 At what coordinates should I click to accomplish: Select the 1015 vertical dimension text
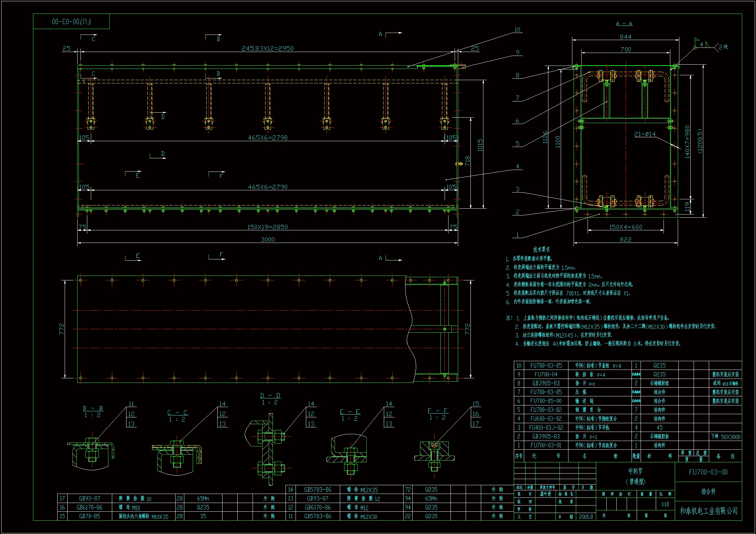point(480,145)
